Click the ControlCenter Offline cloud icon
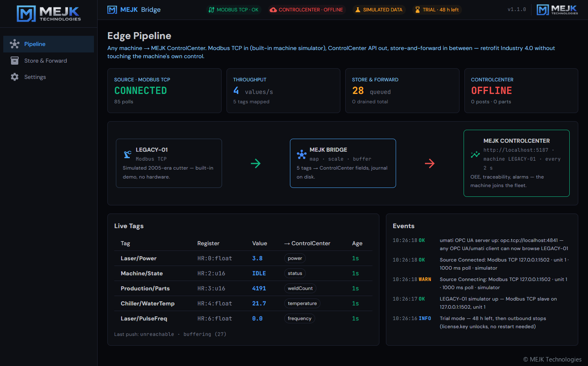The image size is (588, 366). tap(273, 10)
